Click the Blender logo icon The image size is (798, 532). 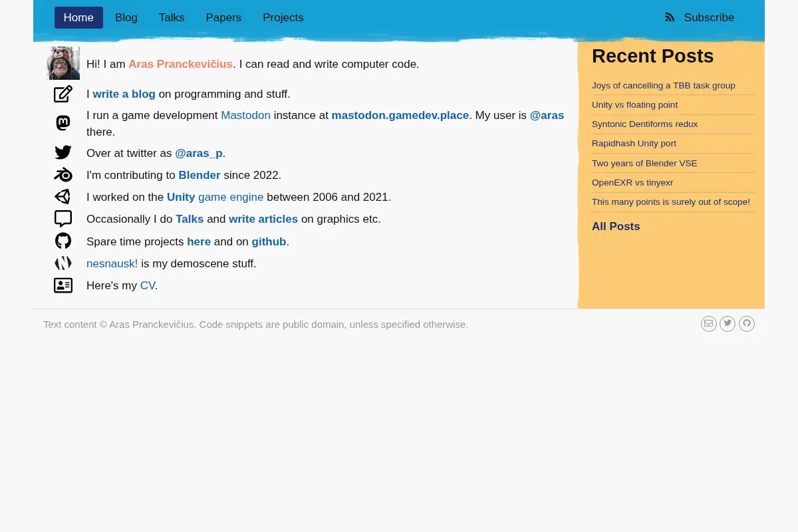[63, 175]
